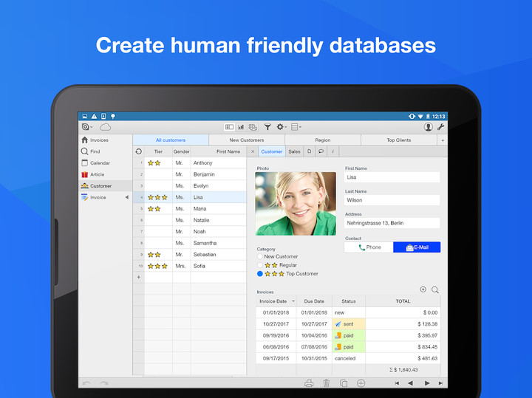Switch to chart view

pyautogui.click(x=241, y=127)
